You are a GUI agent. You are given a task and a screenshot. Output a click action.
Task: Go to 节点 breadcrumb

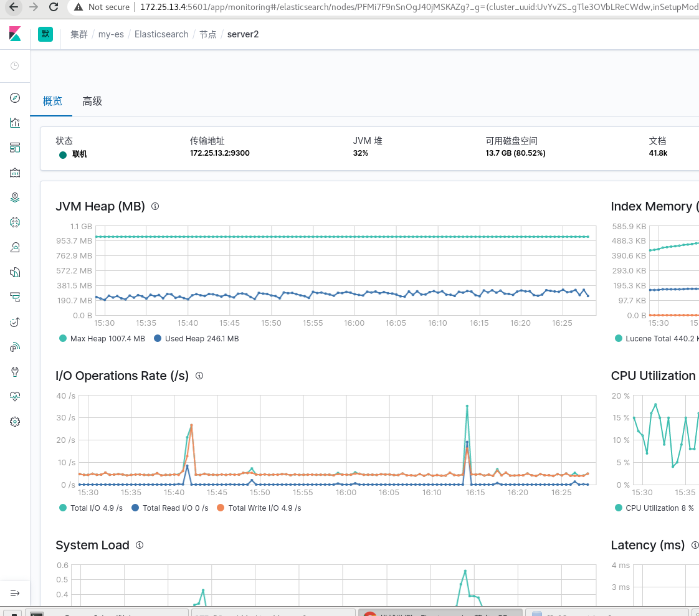(207, 34)
